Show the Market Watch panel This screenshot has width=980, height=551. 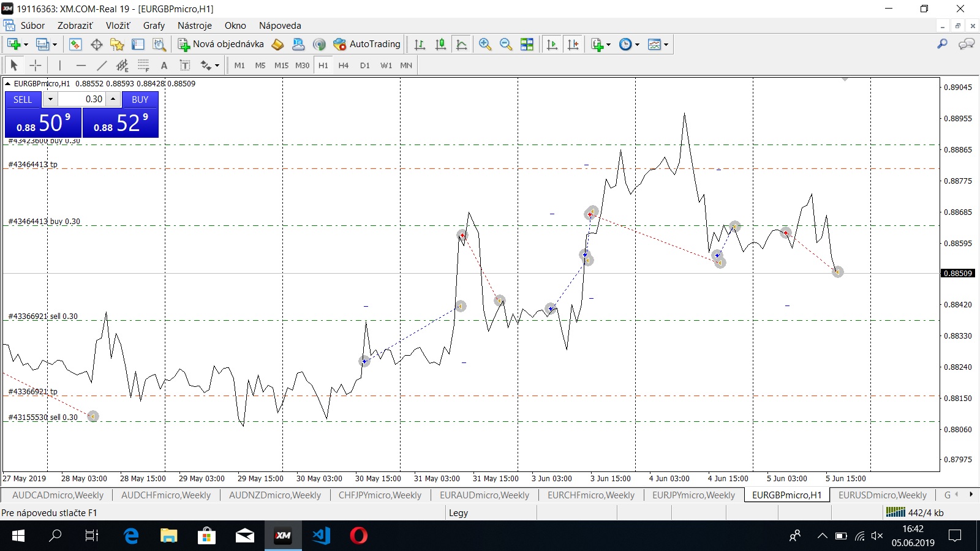(75, 44)
